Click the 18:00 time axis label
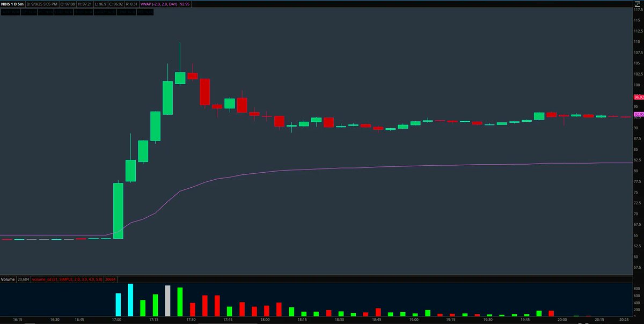Image resolution: width=644 pixels, height=324 pixels. 265,320
